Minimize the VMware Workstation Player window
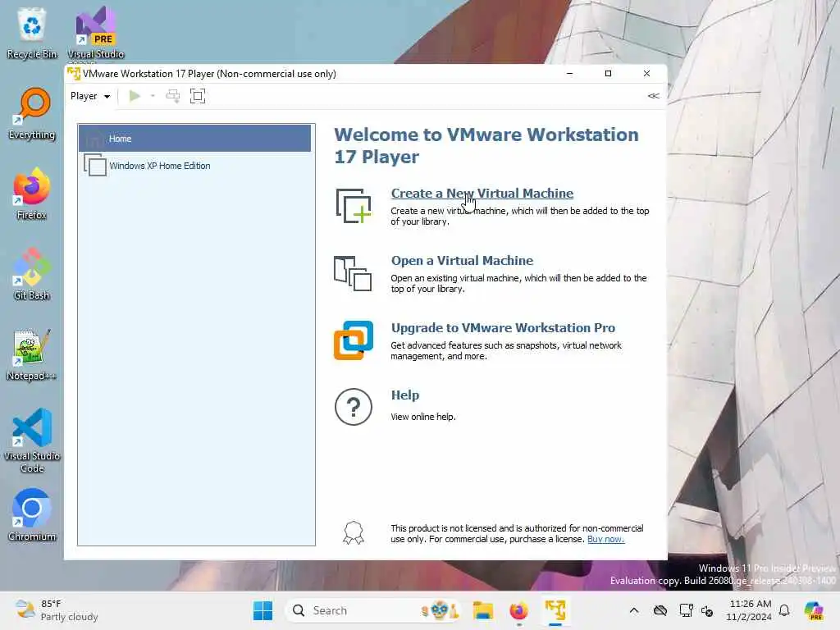Viewport: 840px width, 630px height. coord(569,73)
